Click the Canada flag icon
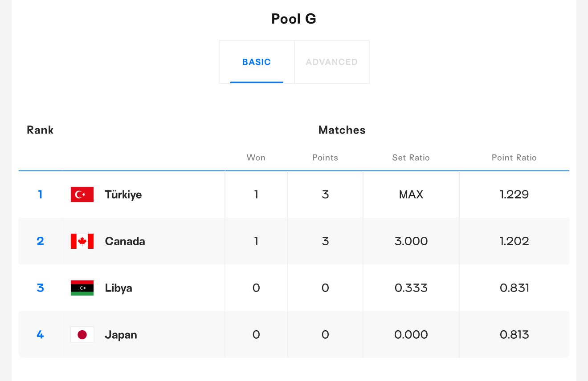Screen dimensions: 588x381 coord(82,241)
